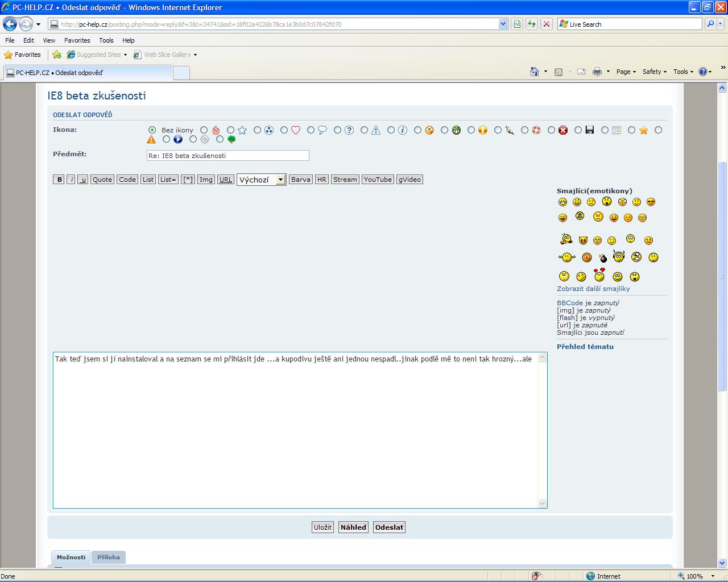Expand the Web Slice Gallery dropdown
The image size is (728, 582).
coord(195,55)
